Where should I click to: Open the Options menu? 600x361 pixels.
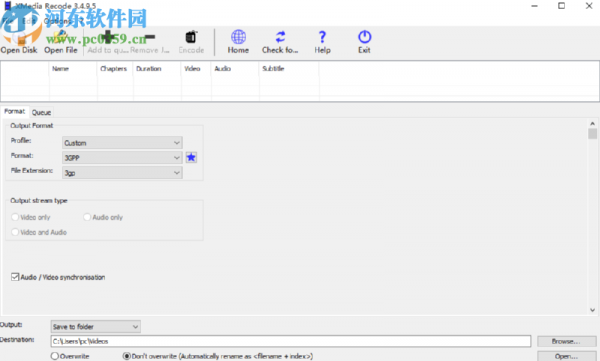[57, 21]
